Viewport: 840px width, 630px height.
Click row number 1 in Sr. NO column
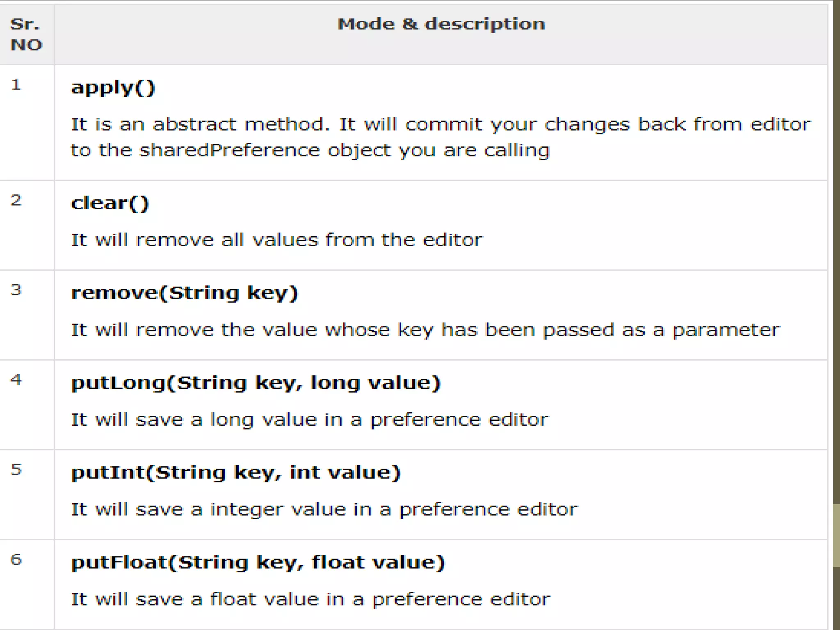[x=16, y=85]
